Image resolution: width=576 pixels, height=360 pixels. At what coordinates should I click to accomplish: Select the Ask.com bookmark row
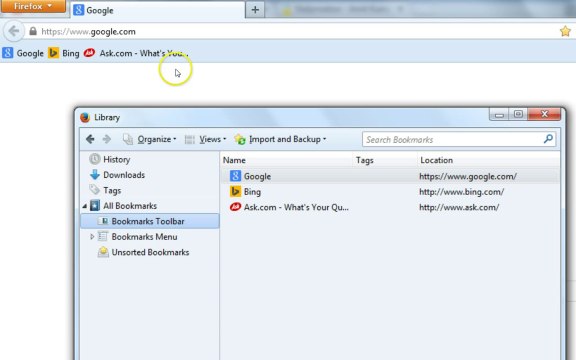[390, 207]
